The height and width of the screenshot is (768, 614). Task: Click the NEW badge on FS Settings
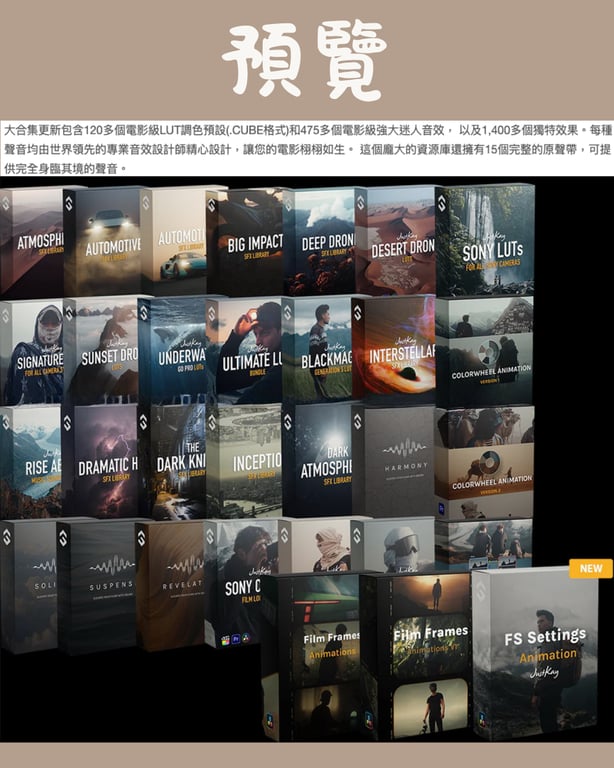(590, 569)
